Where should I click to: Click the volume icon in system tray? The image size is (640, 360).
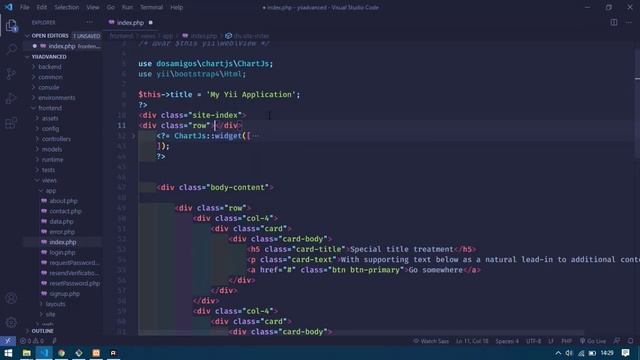569,353
